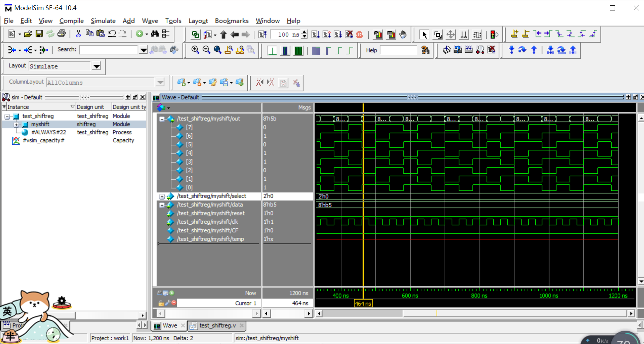Viewport: 644px width, 344px height.
Task: Open the ColumnLayout AllColumns dropdown
Action: pyautogui.click(x=160, y=82)
